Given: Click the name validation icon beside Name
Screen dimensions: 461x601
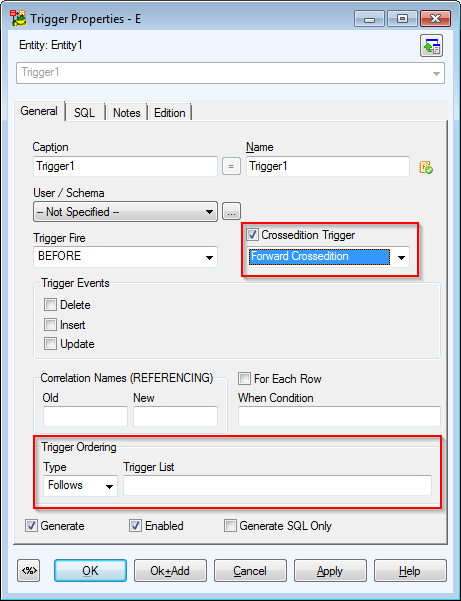Looking at the screenshot, I should click(426, 167).
